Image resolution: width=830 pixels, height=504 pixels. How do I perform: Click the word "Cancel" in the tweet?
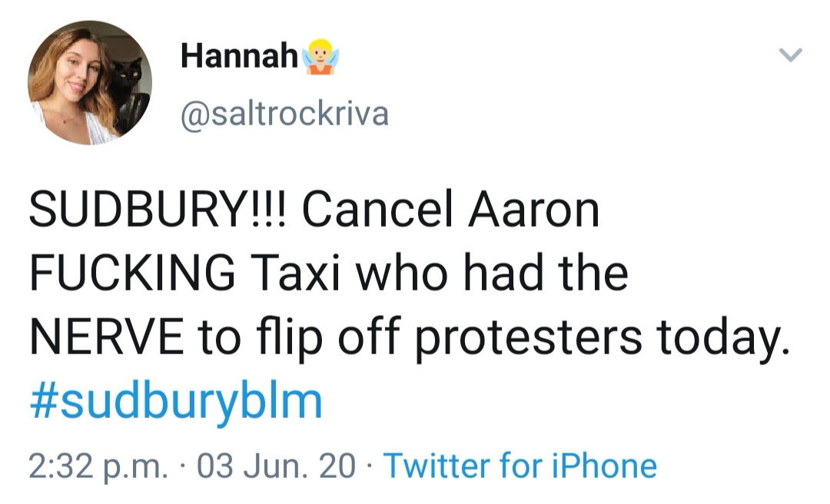[x=375, y=211]
